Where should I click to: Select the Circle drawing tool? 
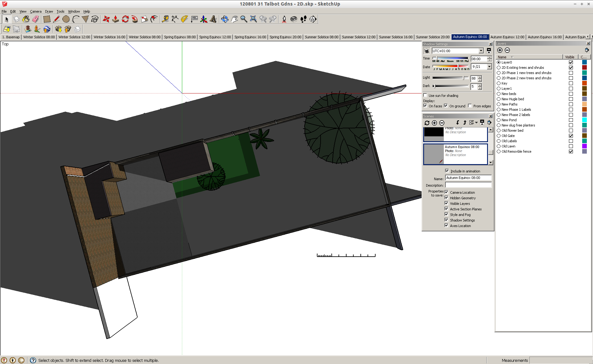(x=66, y=19)
